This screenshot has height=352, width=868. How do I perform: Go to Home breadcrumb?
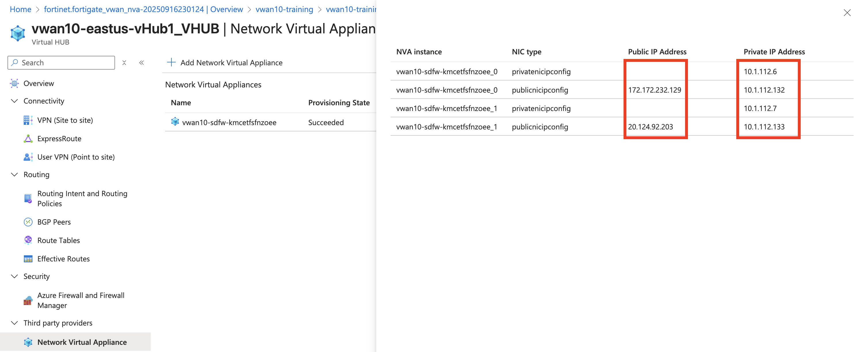tap(20, 9)
